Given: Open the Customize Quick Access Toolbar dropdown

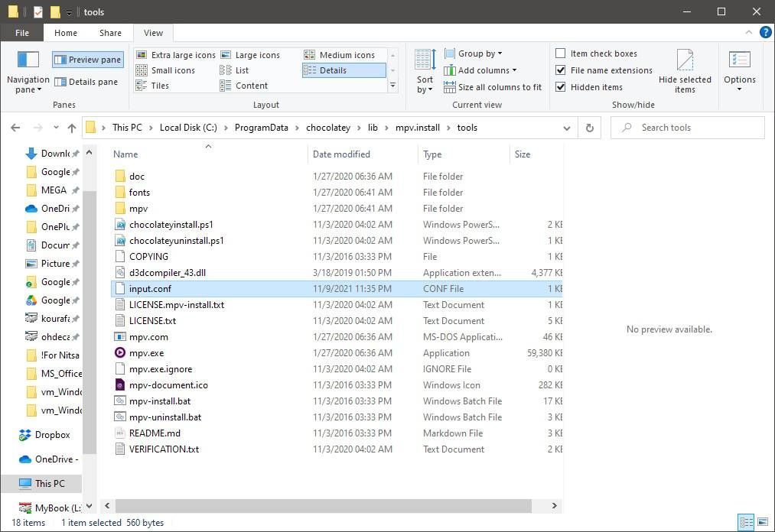Looking at the screenshot, I should (69, 12).
